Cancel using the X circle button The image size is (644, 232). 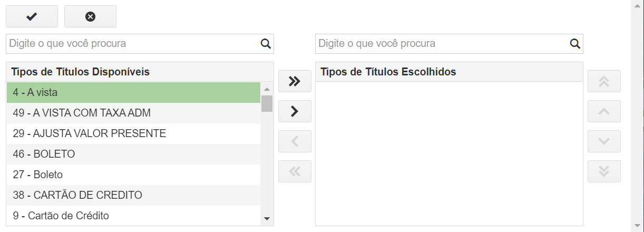pyautogui.click(x=90, y=16)
